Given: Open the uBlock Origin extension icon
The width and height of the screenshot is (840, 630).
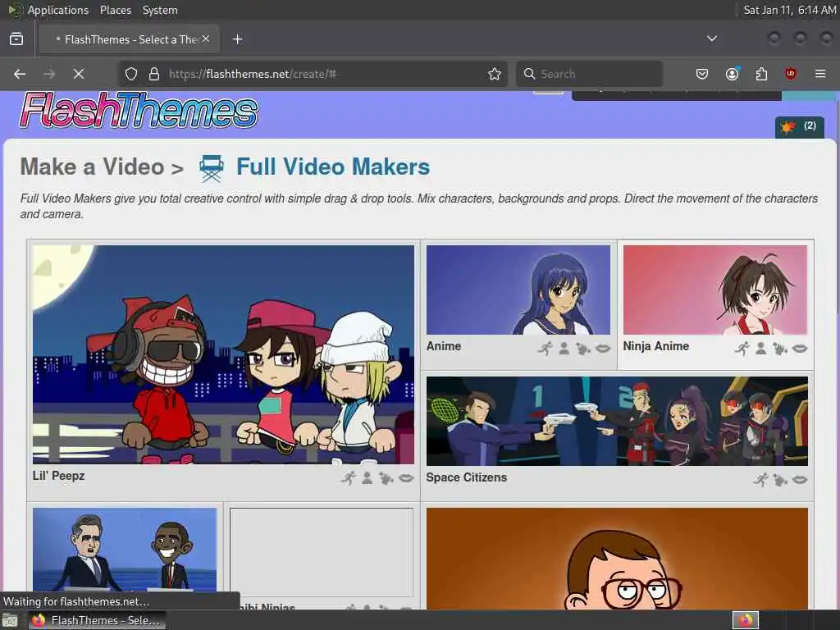Looking at the screenshot, I should [x=791, y=74].
